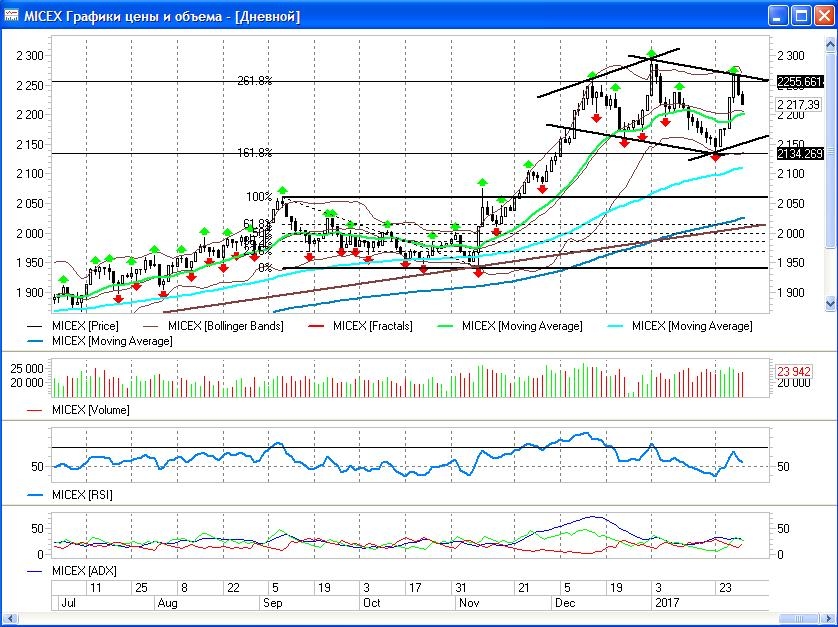Click the 261.8% Fibonacci level label
Viewport: 838px width, 627px height.
(253, 81)
